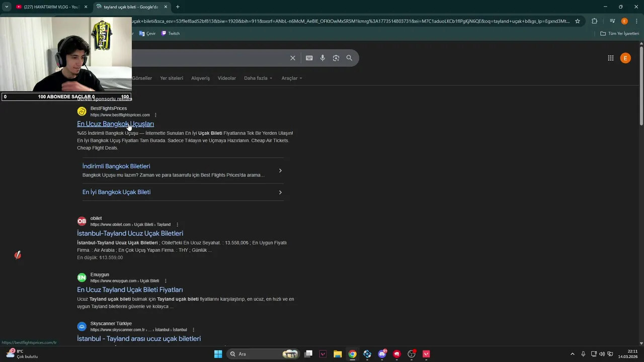644x362 pixels.
Task: Click the Enuygun site favicon
Action: (82, 278)
